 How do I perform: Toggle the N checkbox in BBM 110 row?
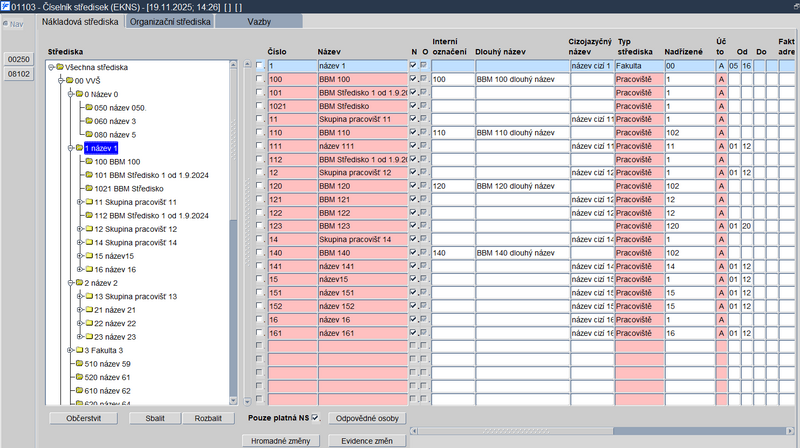click(x=413, y=132)
